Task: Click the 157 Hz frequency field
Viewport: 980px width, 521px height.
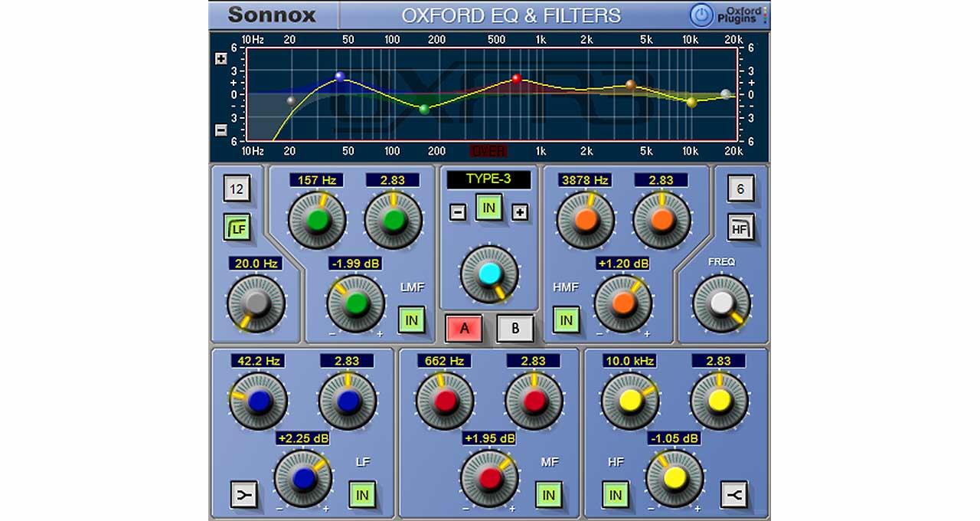Action: tap(316, 180)
